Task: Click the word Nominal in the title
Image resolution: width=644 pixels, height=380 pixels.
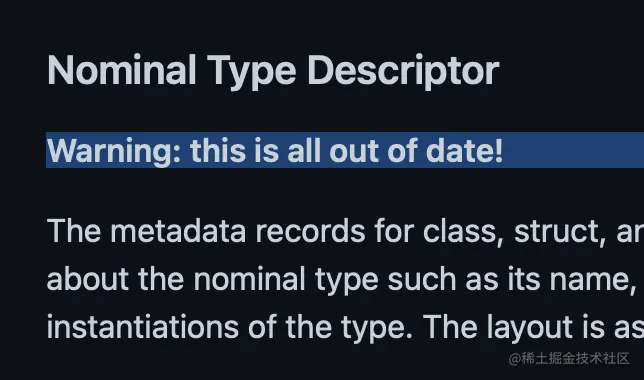Action: pyautogui.click(x=122, y=70)
